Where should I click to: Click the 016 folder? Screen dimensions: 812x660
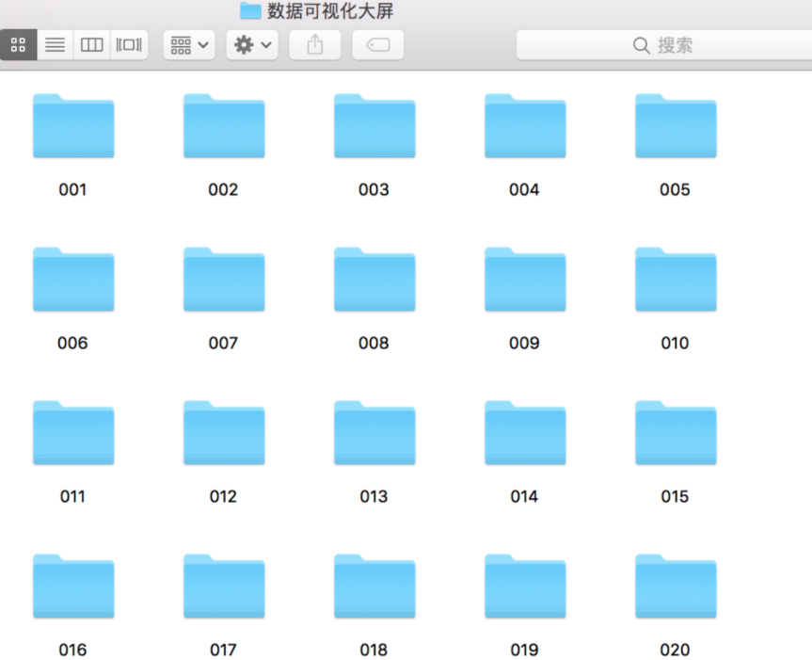click(73, 587)
